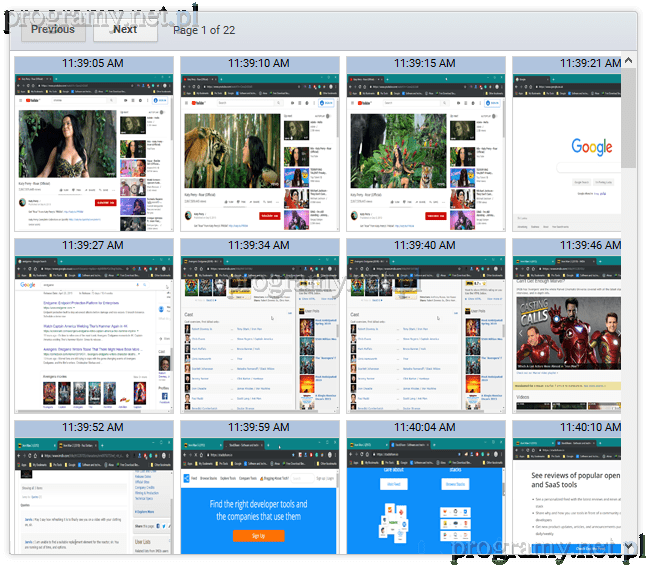This screenshot has width=647, height=565.
Task: Open the 11:39:59 AM developer tools page thumbnail
Action: tap(259, 496)
